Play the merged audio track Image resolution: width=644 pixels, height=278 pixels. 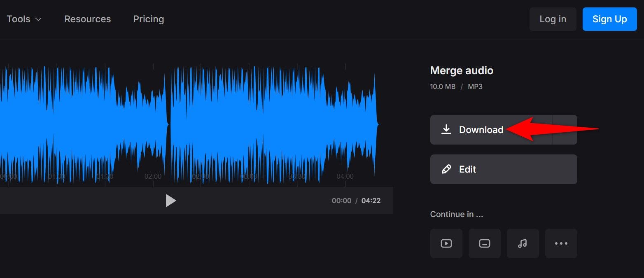pyautogui.click(x=170, y=201)
